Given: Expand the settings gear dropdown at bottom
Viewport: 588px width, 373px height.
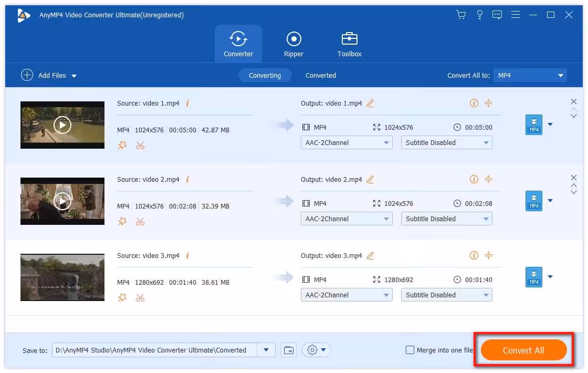Looking at the screenshot, I should (x=316, y=350).
